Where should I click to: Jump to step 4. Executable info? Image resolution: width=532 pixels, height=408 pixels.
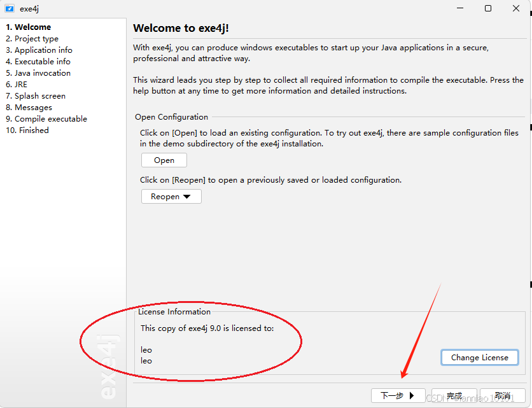pos(38,62)
